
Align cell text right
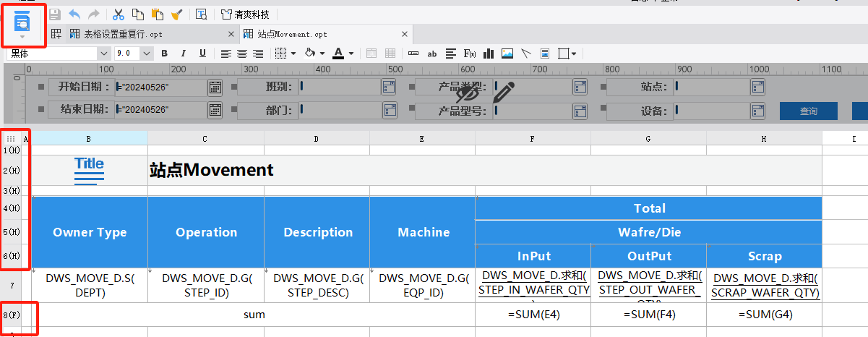pyautogui.click(x=258, y=53)
